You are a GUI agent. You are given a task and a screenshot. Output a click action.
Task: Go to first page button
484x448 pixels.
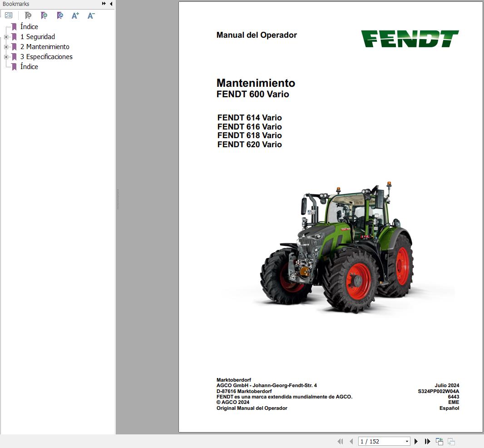tap(340, 441)
